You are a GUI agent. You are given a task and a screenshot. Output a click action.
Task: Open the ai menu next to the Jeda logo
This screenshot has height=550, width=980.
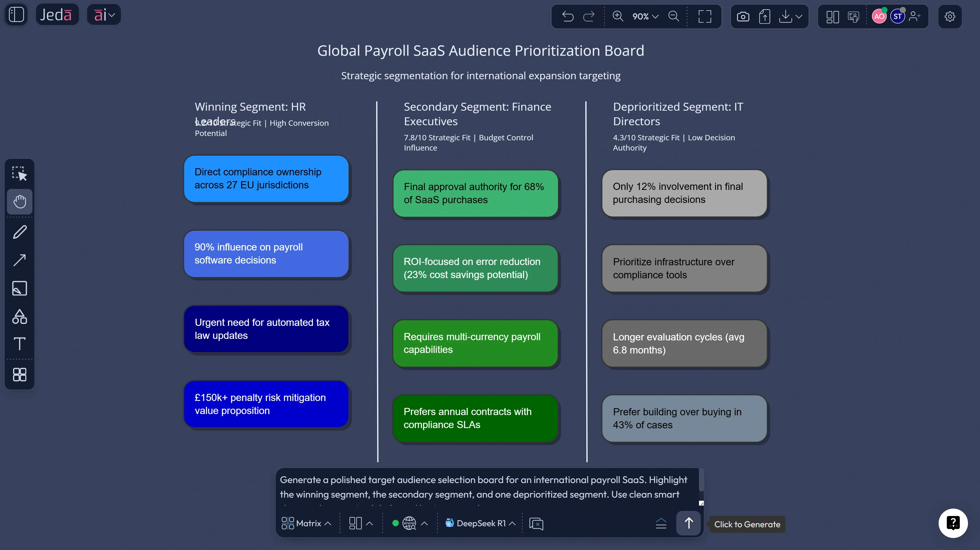[x=103, y=14]
